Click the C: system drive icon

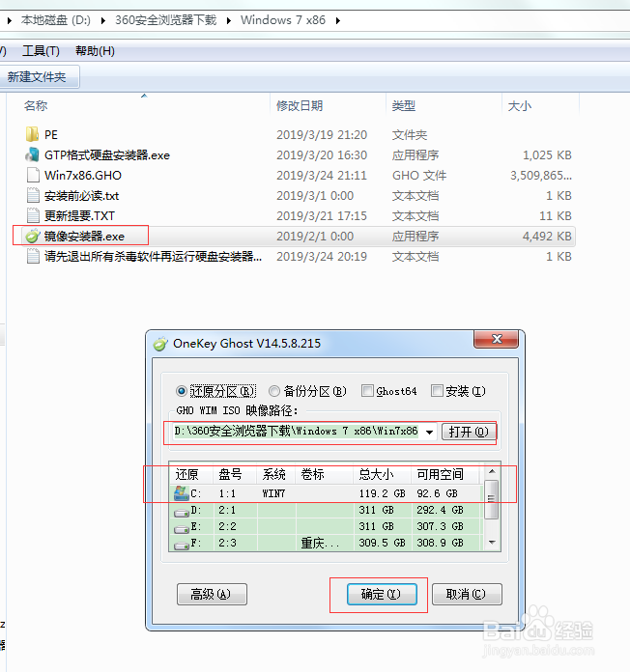point(182,493)
